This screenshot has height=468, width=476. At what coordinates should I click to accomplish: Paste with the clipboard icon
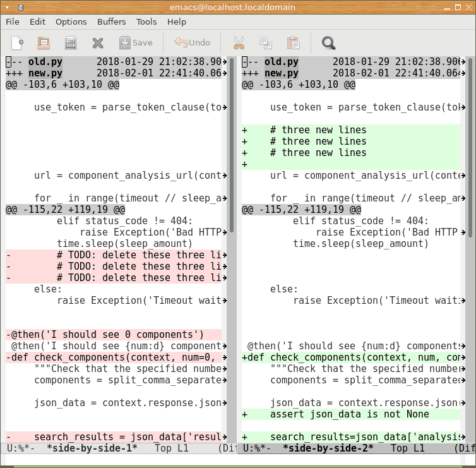coord(294,43)
